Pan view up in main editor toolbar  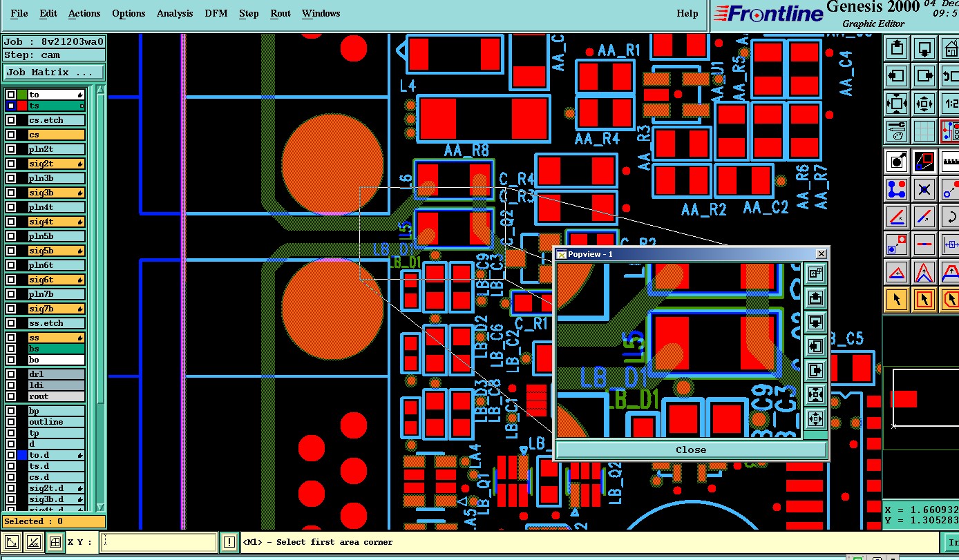point(896,48)
